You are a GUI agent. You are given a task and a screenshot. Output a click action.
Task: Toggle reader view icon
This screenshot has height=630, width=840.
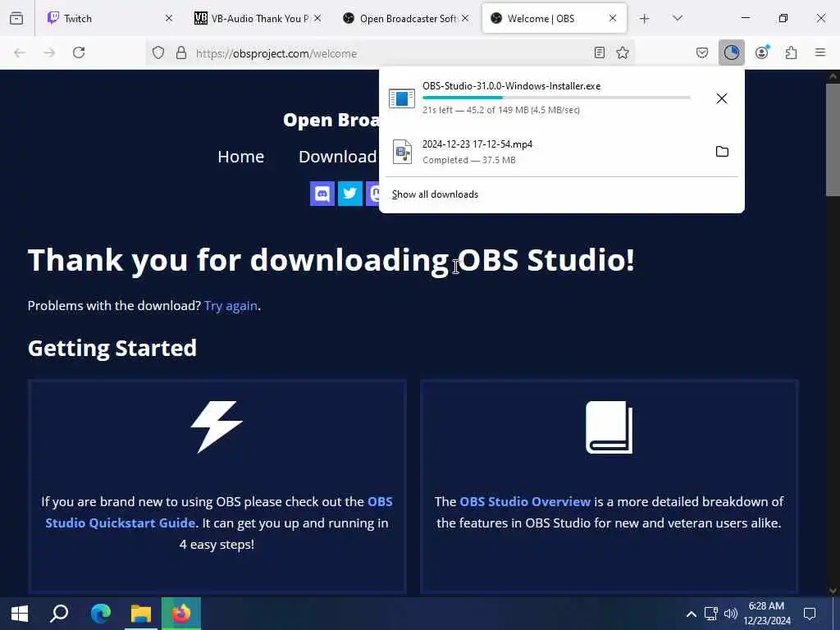click(x=600, y=52)
